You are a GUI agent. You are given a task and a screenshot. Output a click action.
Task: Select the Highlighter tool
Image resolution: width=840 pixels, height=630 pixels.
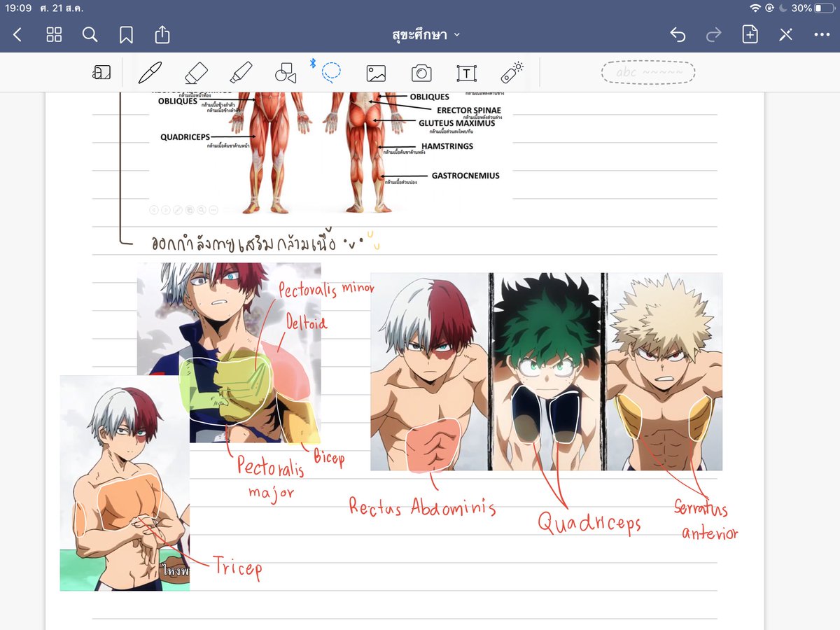click(241, 73)
